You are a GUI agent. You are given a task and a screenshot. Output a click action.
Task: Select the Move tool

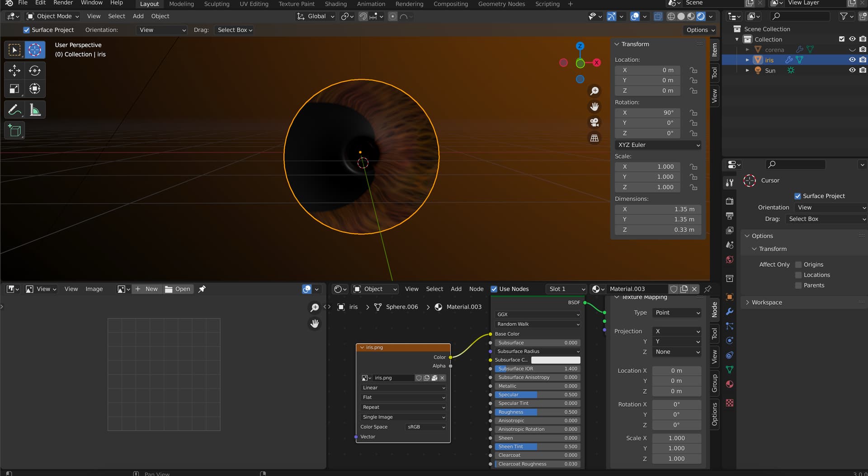[x=14, y=71]
